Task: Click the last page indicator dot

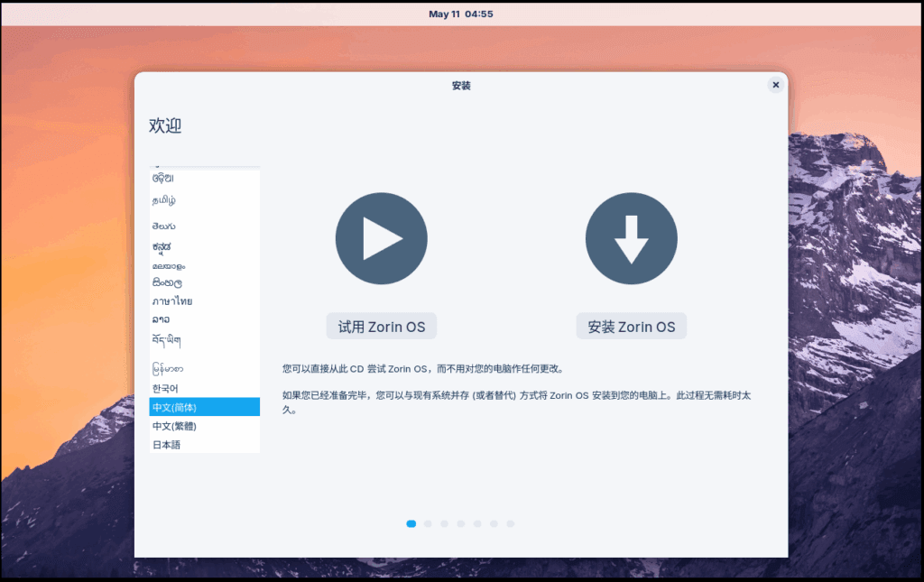Action: (x=510, y=523)
